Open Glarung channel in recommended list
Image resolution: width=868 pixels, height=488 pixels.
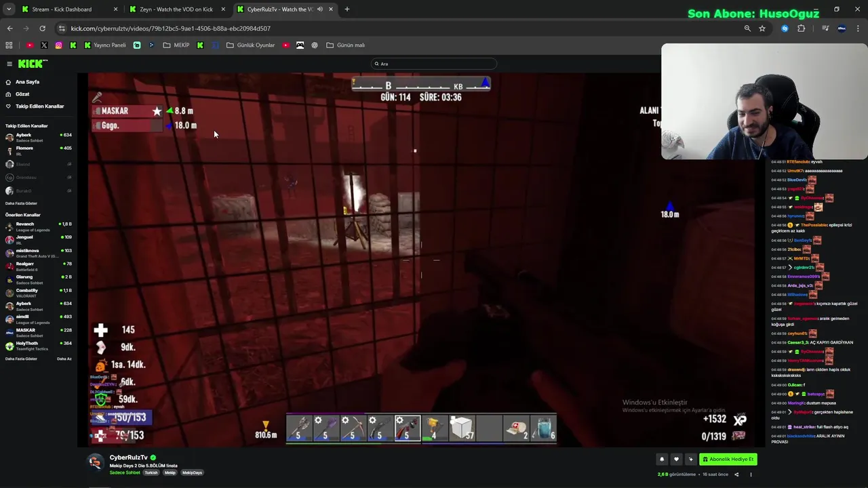coord(39,279)
